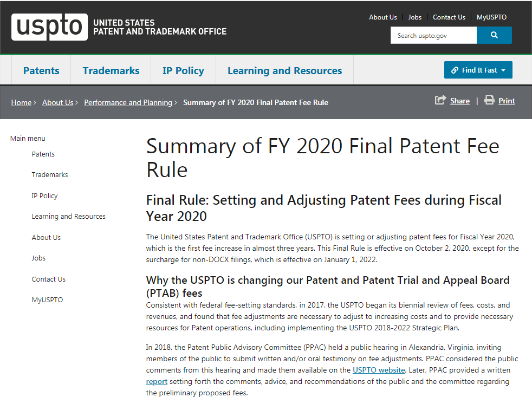Open the Trademarks navigation menu
This screenshot has height=404, width=532.
pyautogui.click(x=111, y=71)
